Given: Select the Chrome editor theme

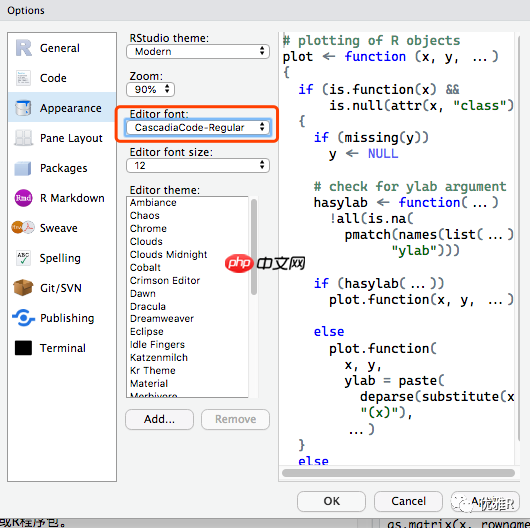Looking at the screenshot, I should coord(188,229).
